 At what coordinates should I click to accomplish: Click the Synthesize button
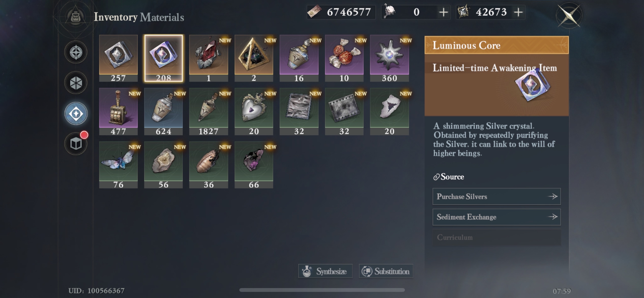[x=325, y=271]
